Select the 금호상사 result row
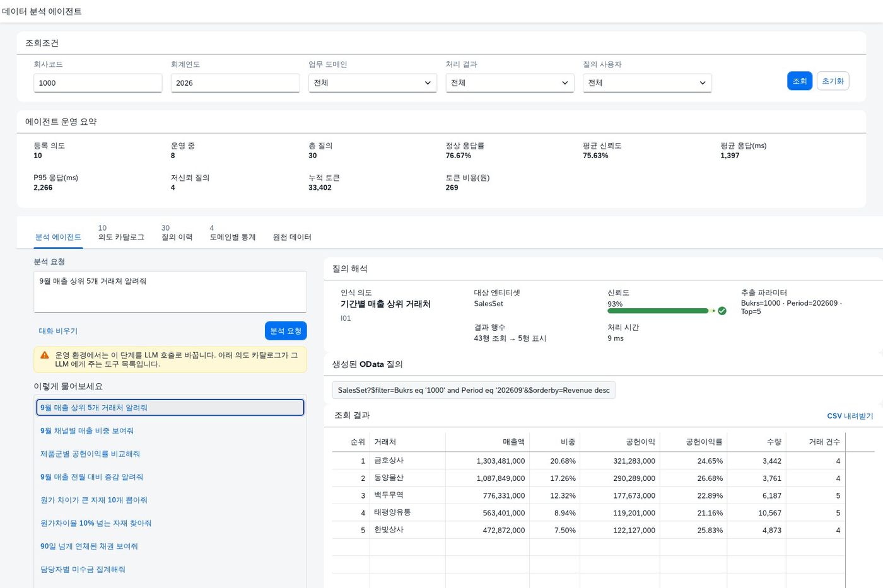Image resolution: width=883 pixels, height=588 pixels. click(x=603, y=461)
